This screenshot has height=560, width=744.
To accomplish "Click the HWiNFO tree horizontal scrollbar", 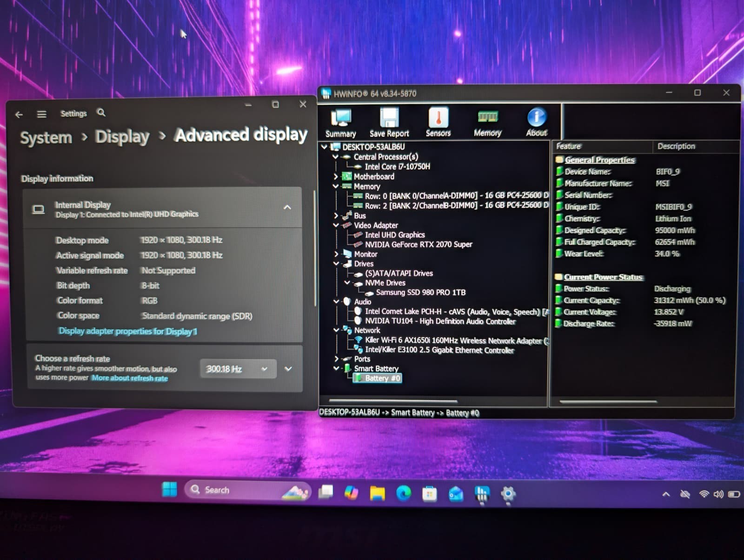I will pyautogui.click(x=393, y=400).
